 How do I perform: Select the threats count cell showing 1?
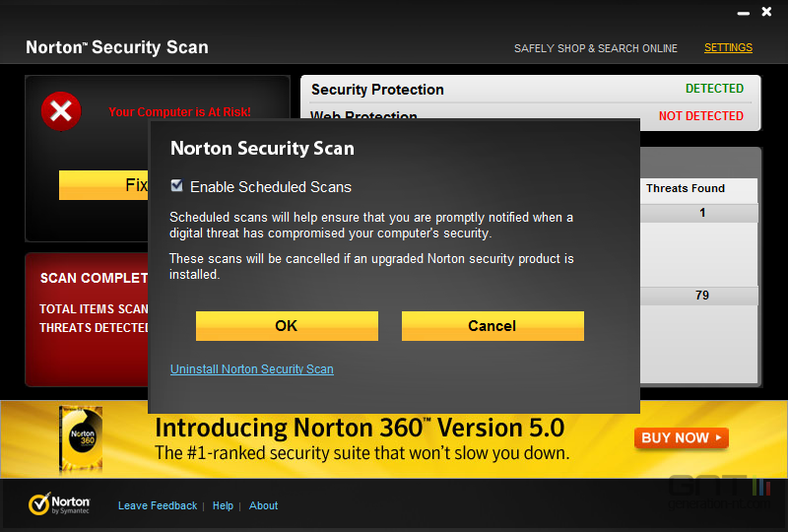point(699,213)
